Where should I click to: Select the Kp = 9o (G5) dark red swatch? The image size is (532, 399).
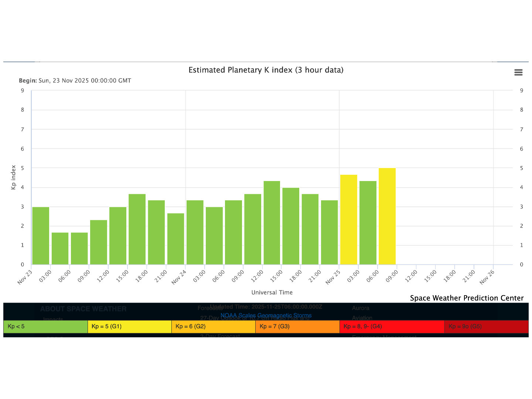coord(486,327)
